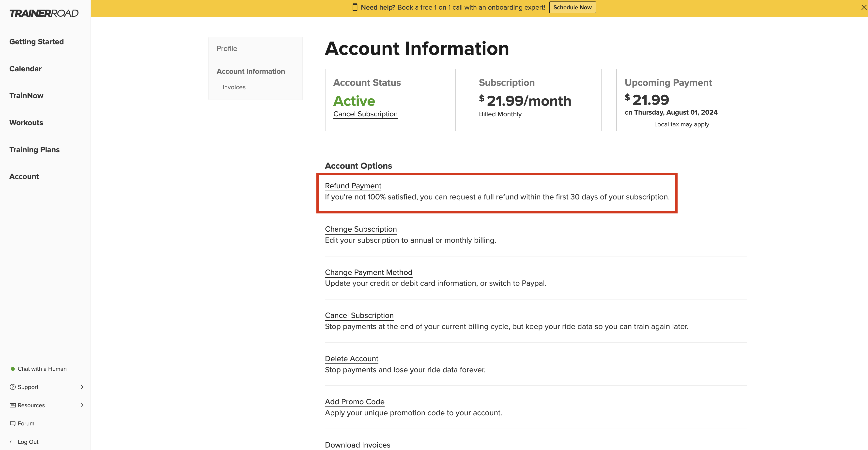This screenshot has height=450, width=868.
Task: Open the Workouts section
Action: pos(26,123)
